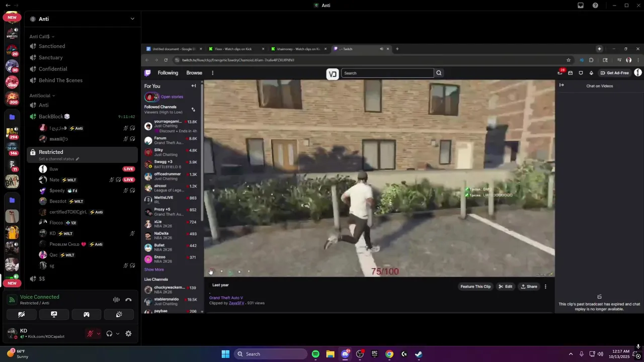Image resolution: width=644 pixels, height=362 pixels.
Task: Open the Grand Theft Auto V link
Action: click(x=226, y=298)
